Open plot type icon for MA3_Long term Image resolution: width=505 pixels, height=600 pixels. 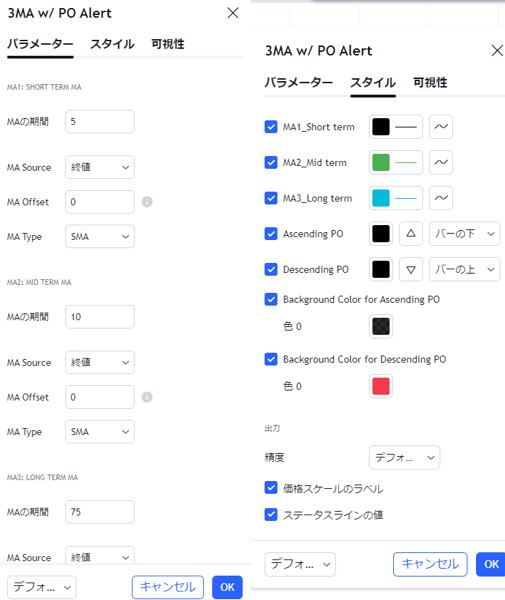coord(441,198)
